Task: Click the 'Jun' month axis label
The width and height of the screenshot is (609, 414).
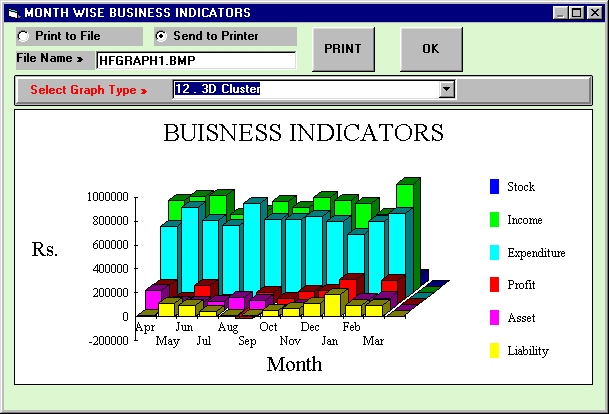Action: [184, 327]
